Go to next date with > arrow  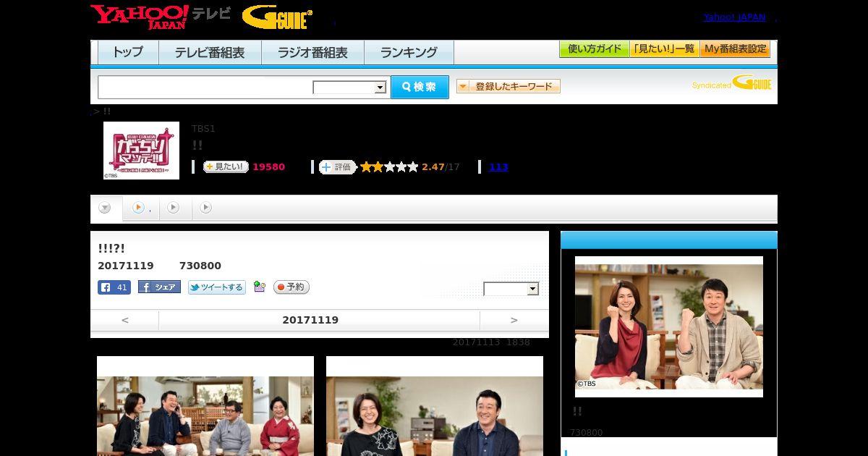pyautogui.click(x=514, y=320)
